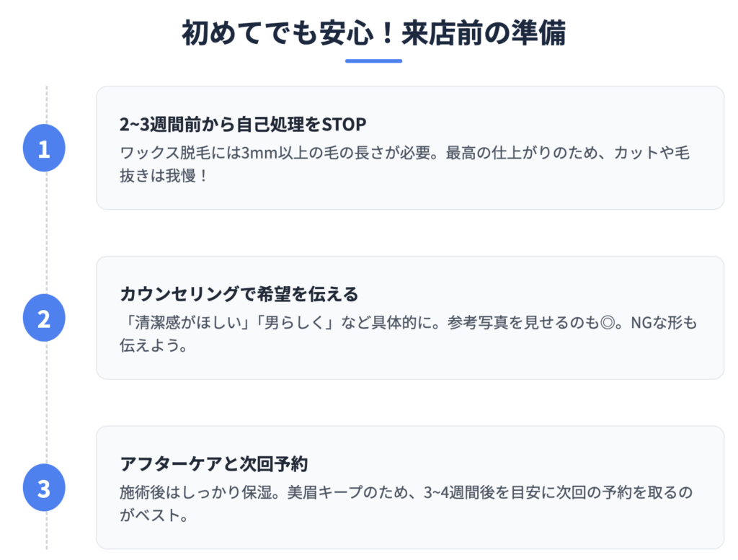Select the title 2~3週間前から自己処理をSTOP
This screenshot has height=560, width=738.
(243, 125)
